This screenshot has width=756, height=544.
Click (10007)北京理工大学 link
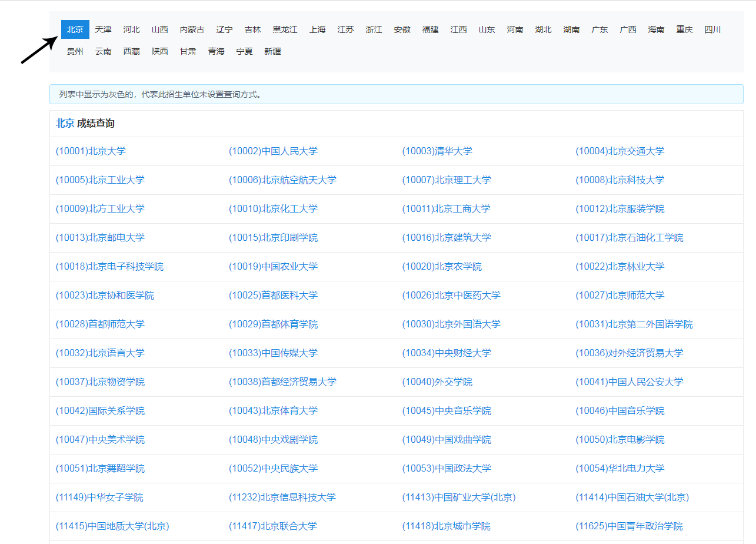(447, 180)
